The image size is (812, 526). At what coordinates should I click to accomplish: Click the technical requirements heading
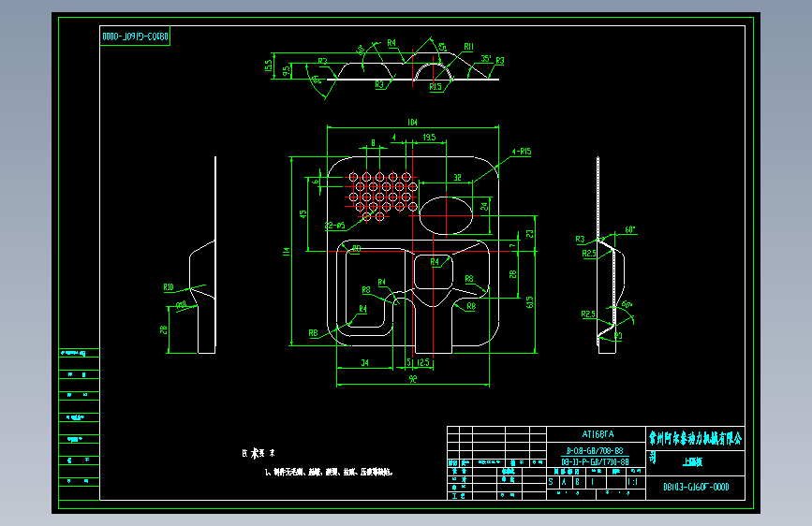(x=258, y=454)
